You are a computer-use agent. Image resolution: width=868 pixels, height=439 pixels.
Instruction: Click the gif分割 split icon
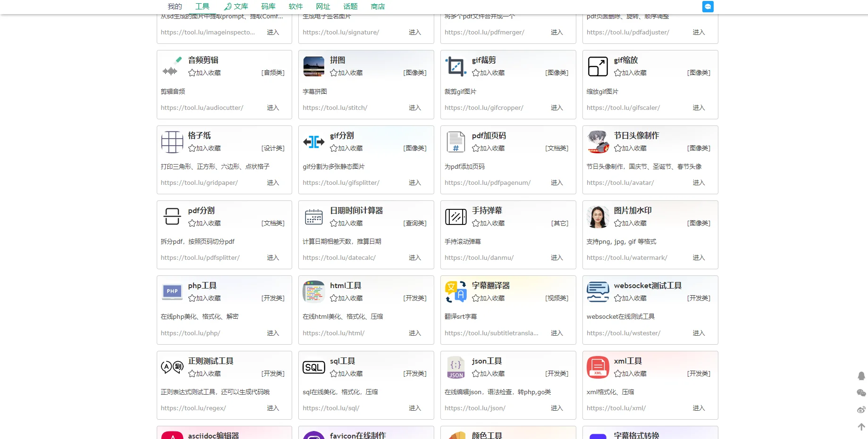pyautogui.click(x=314, y=142)
